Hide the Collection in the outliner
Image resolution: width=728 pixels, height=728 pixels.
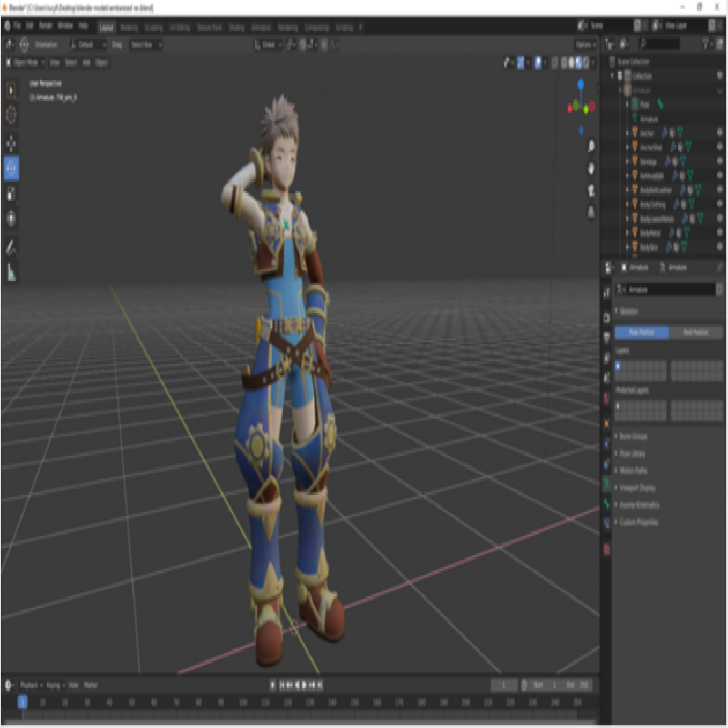pyautogui.click(x=720, y=76)
